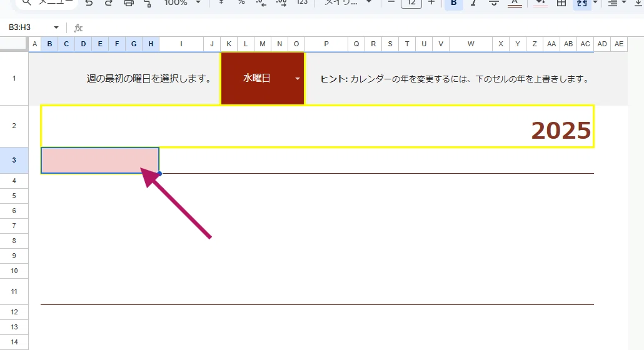Image resolution: width=644 pixels, height=350 pixels.
Task: Increase font size with the plus button
Action: coord(431,3)
